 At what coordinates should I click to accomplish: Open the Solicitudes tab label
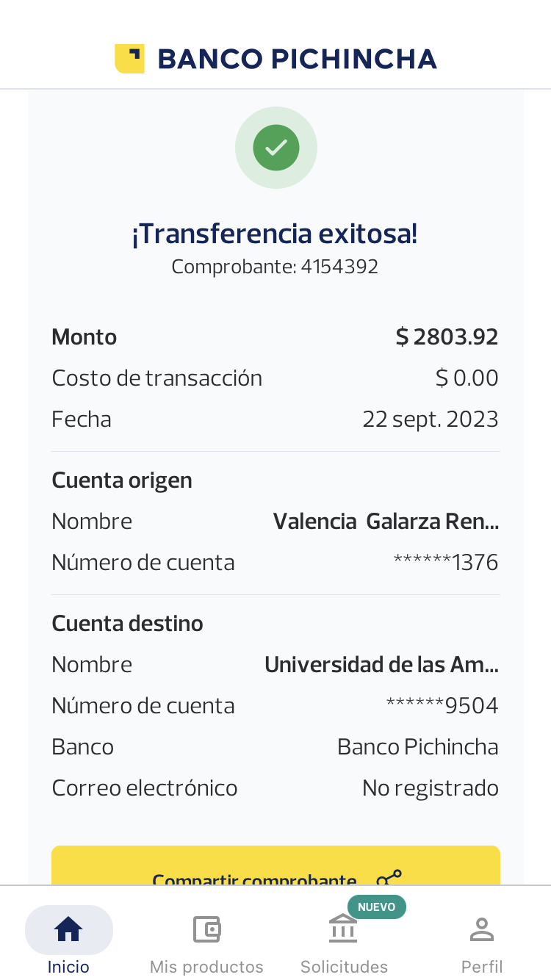[x=344, y=967]
